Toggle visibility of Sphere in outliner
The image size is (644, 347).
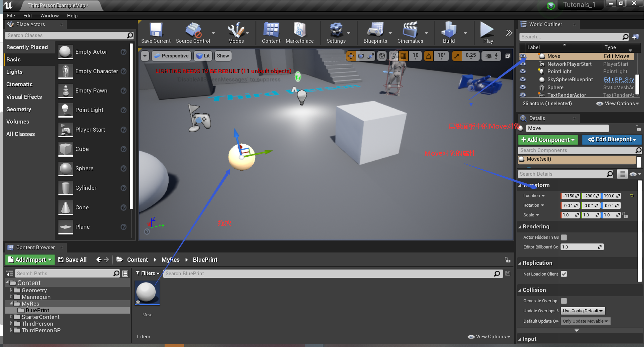click(523, 87)
